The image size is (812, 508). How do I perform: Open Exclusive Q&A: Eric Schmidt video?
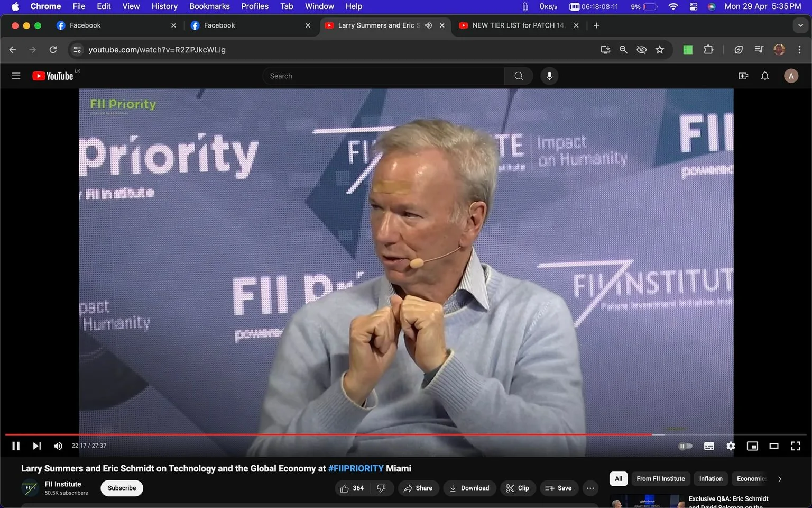pyautogui.click(x=728, y=502)
